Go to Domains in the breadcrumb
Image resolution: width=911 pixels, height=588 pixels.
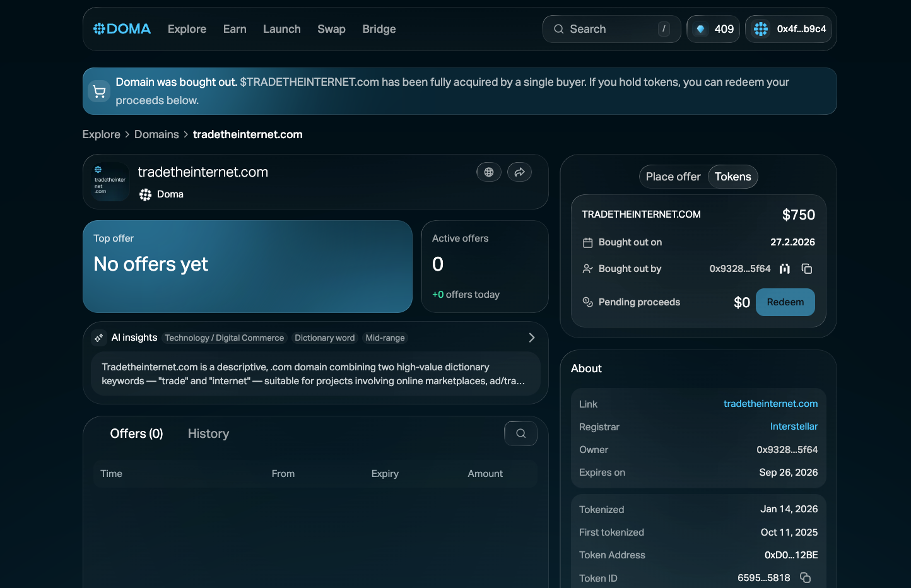(x=156, y=134)
